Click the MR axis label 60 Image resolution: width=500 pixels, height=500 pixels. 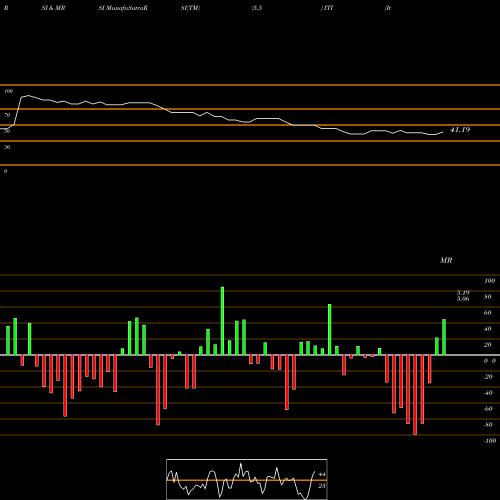tap(488, 313)
